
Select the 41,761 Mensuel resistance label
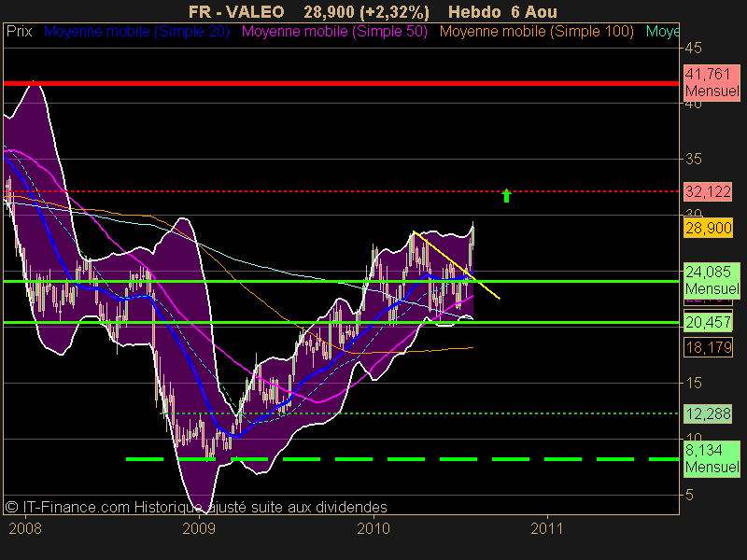coord(712,82)
